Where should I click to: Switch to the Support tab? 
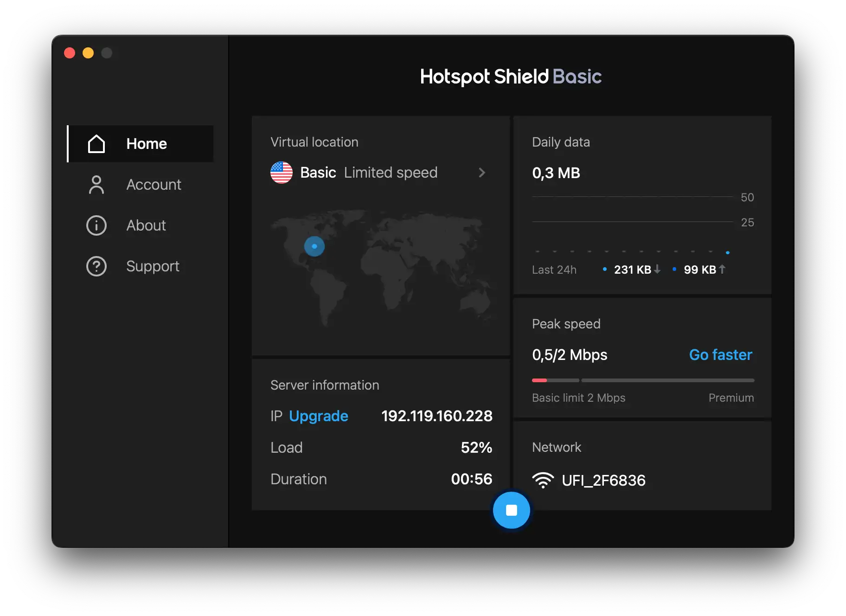pyautogui.click(x=152, y=266)
